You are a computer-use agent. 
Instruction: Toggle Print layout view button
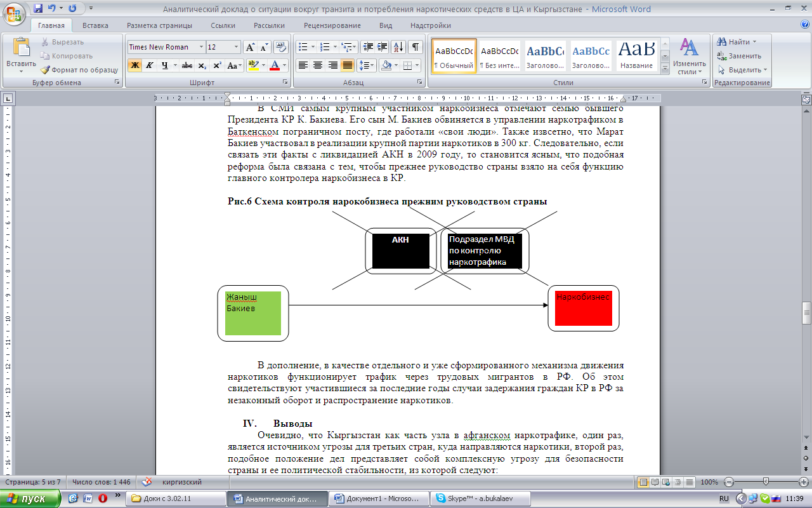pos(643,482)
